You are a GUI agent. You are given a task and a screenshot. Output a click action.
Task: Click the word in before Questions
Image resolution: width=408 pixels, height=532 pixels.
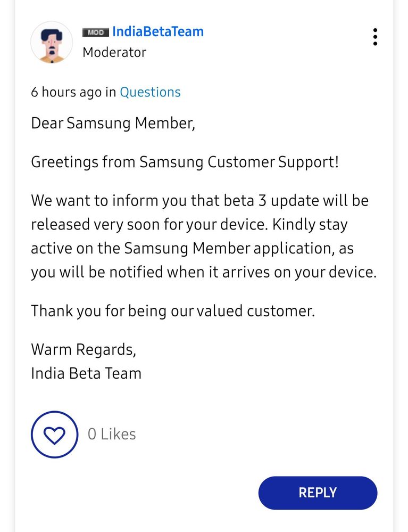pos(111,92)
